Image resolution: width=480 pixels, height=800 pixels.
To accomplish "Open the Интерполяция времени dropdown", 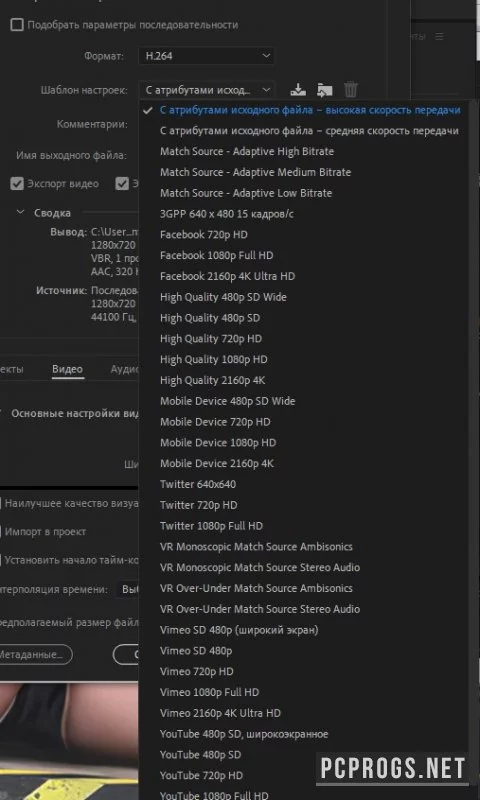I will tap(128, 589).
